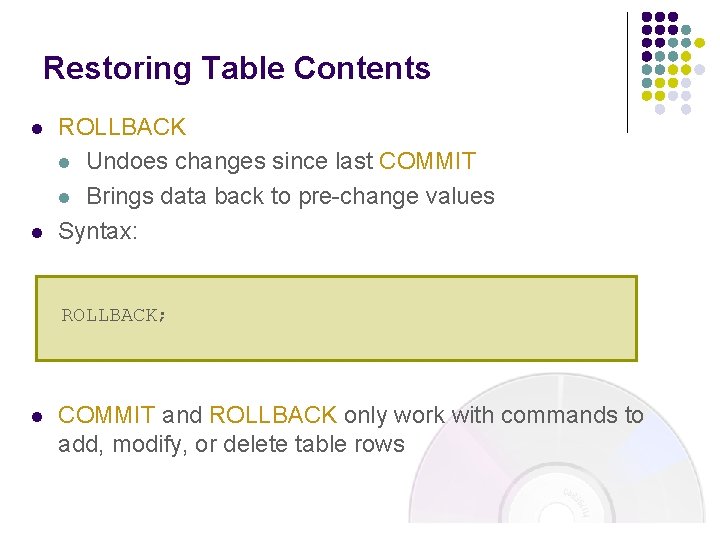Screen dimensions: 720x540
Task: Click the sub-bullet before Undoes changes
Action: pos(65,162)
